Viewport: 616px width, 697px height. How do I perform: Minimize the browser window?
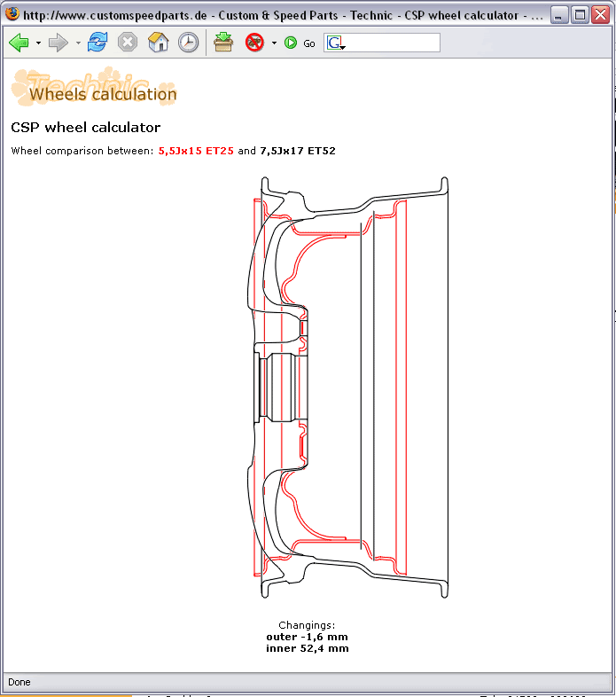coord(559,15)
